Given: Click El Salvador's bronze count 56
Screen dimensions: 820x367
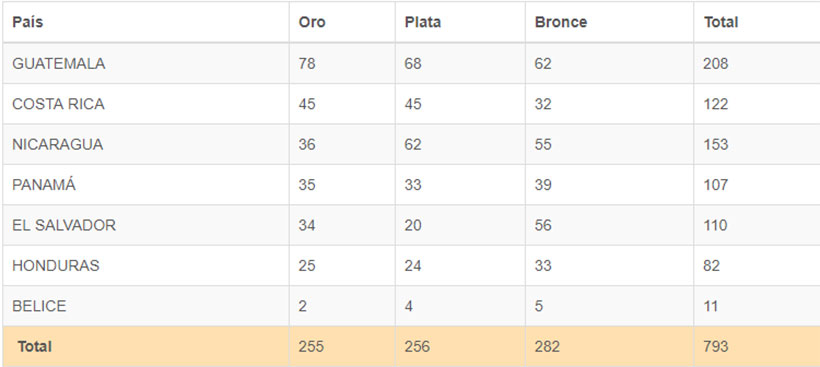Looking at the screenshot, I should [543, 225].
